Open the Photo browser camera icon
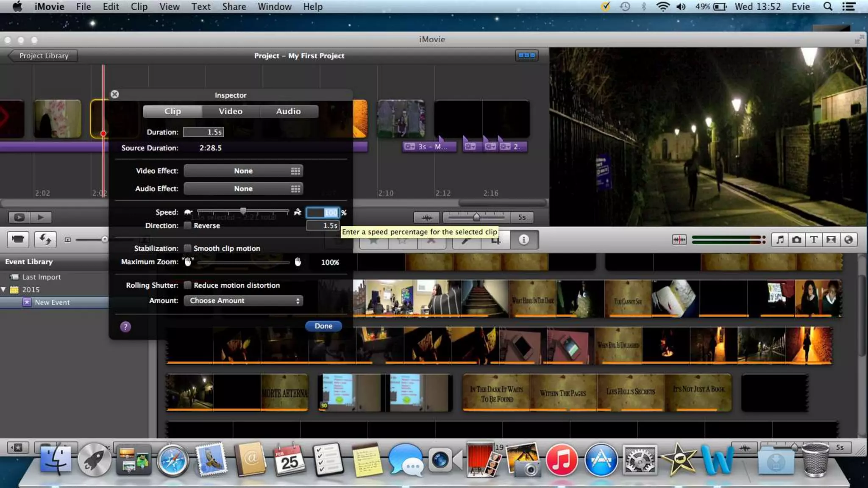 point(797,240)
